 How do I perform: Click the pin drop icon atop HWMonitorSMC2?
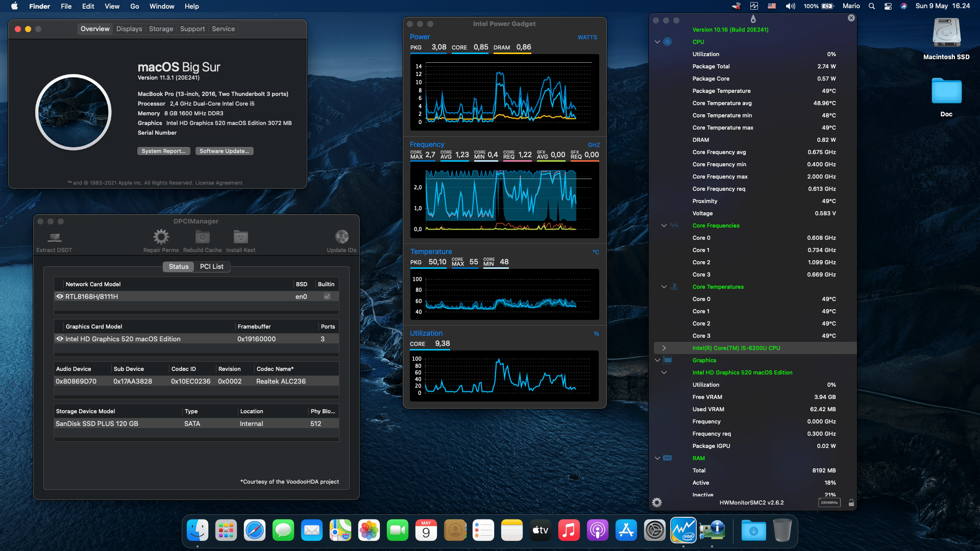753,19
